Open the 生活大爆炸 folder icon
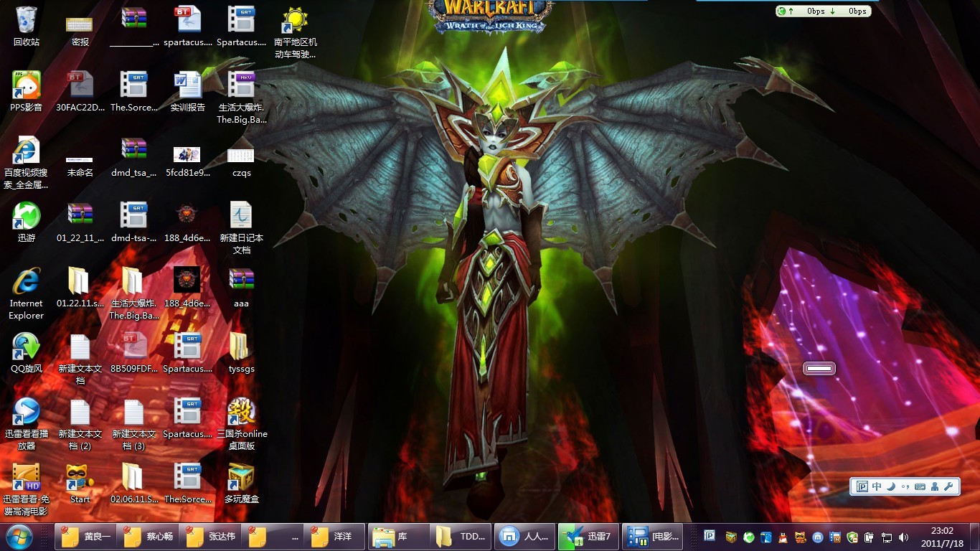Image resolution: width=980 pixels, height=551 pixels. click(x=133, y=293)
